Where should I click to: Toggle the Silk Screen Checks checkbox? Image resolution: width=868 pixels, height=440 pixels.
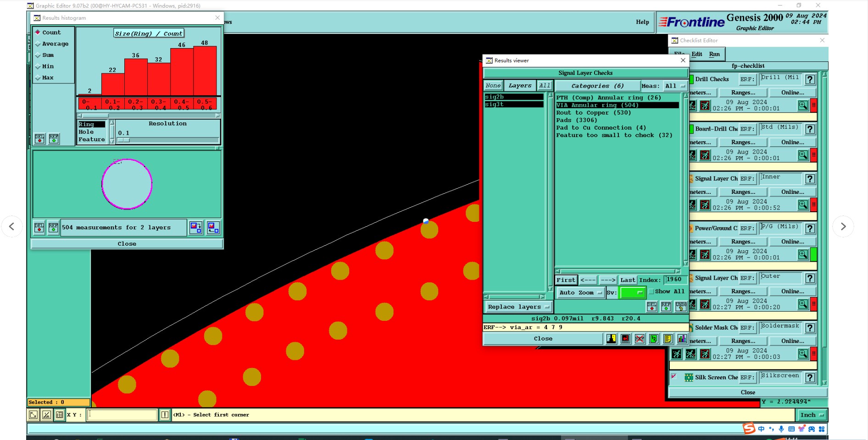[673, 376]
